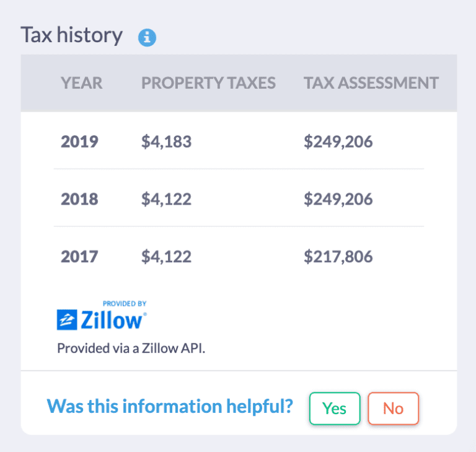The width and height of the screenshot is (476, 452).
Task: Click the 2018 tax assessment value
Action: coord(338,198)
